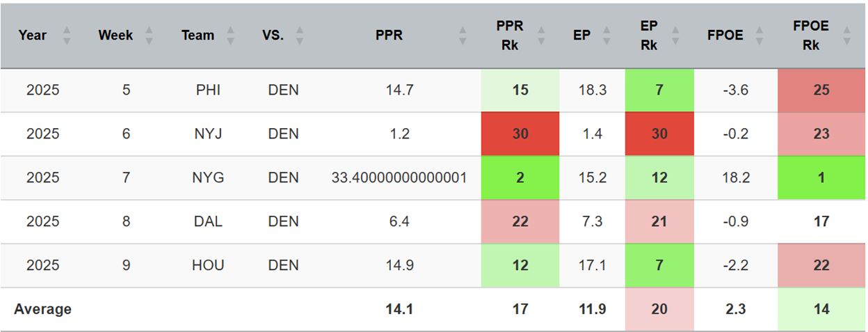Click the 33.40000000000001 PPR value
The image size is (868, 332).
[399, 177]
